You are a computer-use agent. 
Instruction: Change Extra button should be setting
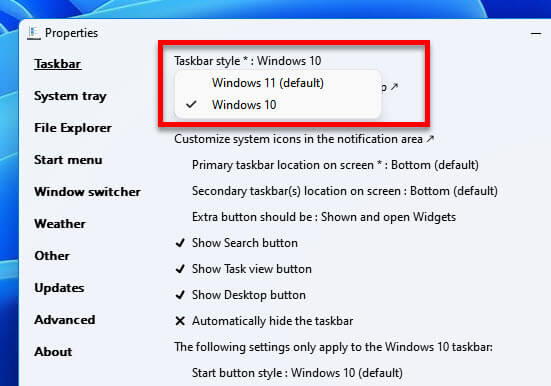pyautogui.click(x=324, y=217)
